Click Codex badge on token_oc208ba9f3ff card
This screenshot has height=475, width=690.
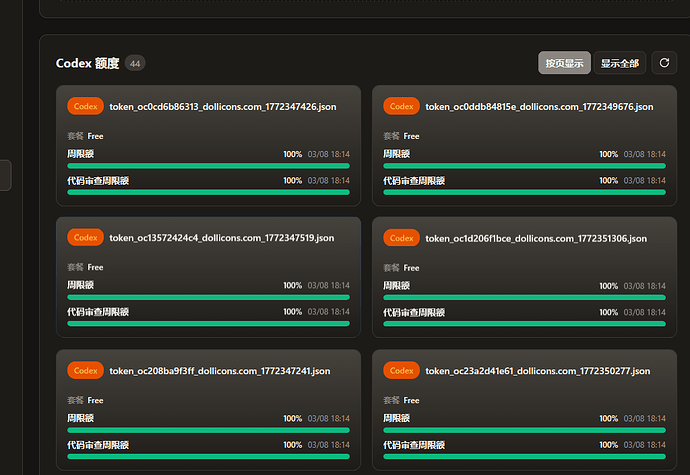pyautogui.click(x=85, y=370)
